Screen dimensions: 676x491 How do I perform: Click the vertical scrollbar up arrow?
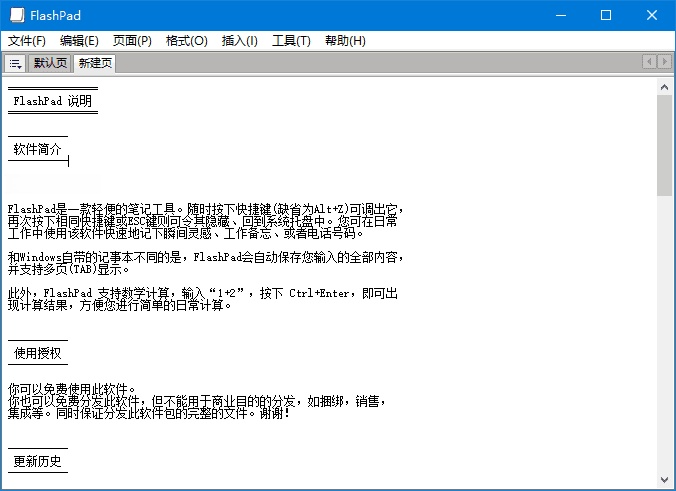665,86
